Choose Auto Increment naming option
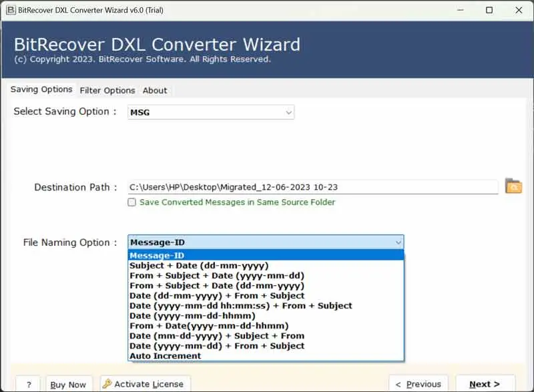The width and height of the screenshot is (534, 392). click(266, 356)
